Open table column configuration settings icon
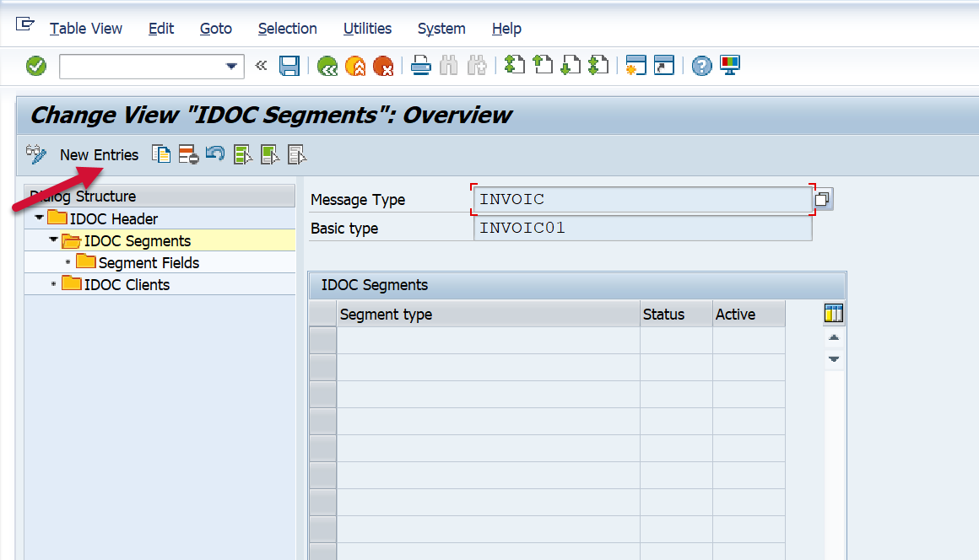Viewport: 979px width, 560px height. tap(833, 315)
